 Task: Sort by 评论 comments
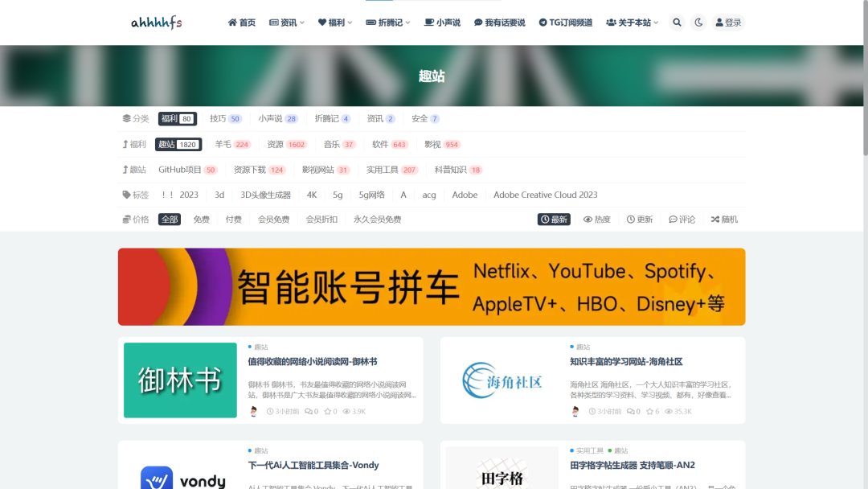(x=682, y=220)
